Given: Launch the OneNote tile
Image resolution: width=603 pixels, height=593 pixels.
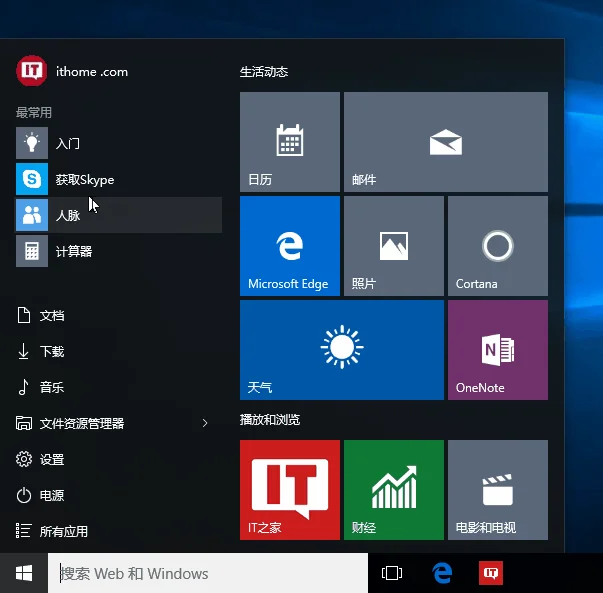Looking at the screenshot, I should (x=498, y=350).
